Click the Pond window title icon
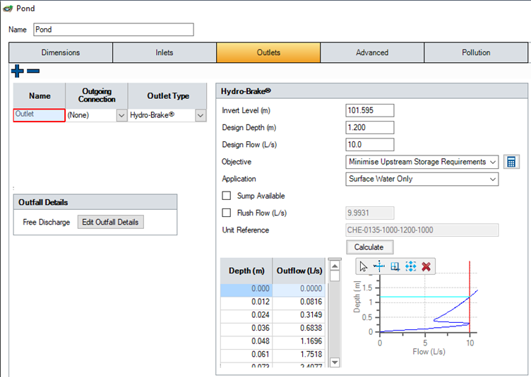The image size is (531, 377). point(8,8)
